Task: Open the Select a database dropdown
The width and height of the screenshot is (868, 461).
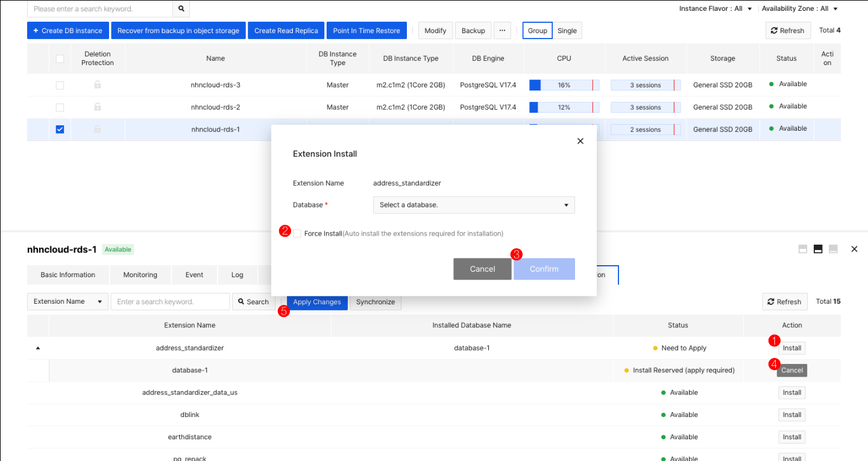Action: click(473, 205)
